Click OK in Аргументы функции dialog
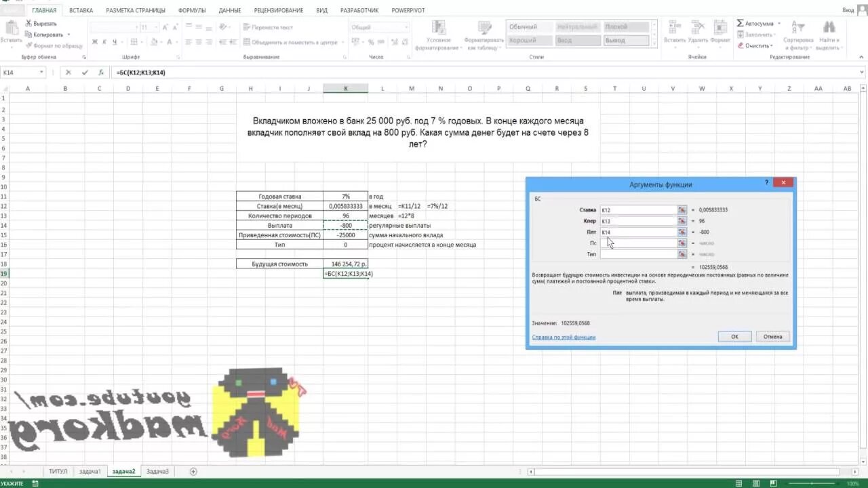The width and height of the screenshot is (868, 488). (734, 336)
